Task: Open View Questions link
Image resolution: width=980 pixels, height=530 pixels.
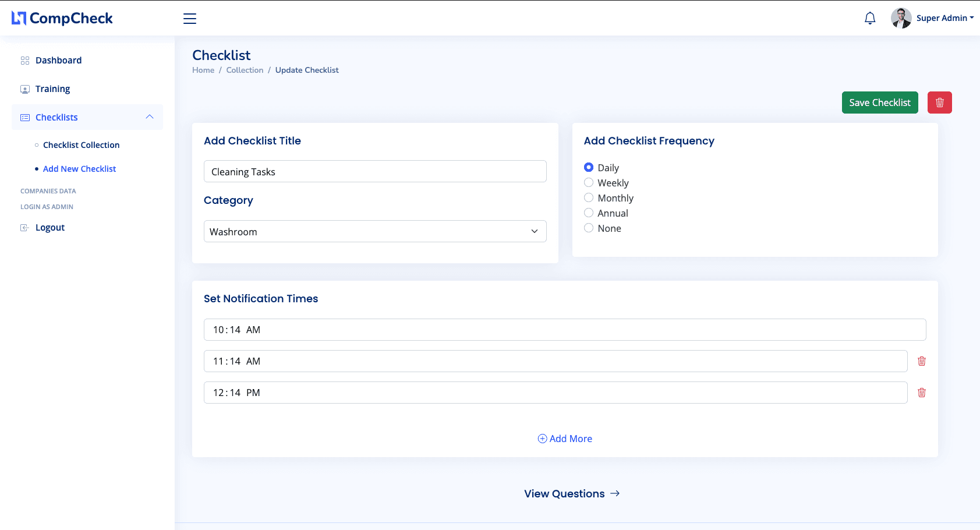Action: [572, 493]
